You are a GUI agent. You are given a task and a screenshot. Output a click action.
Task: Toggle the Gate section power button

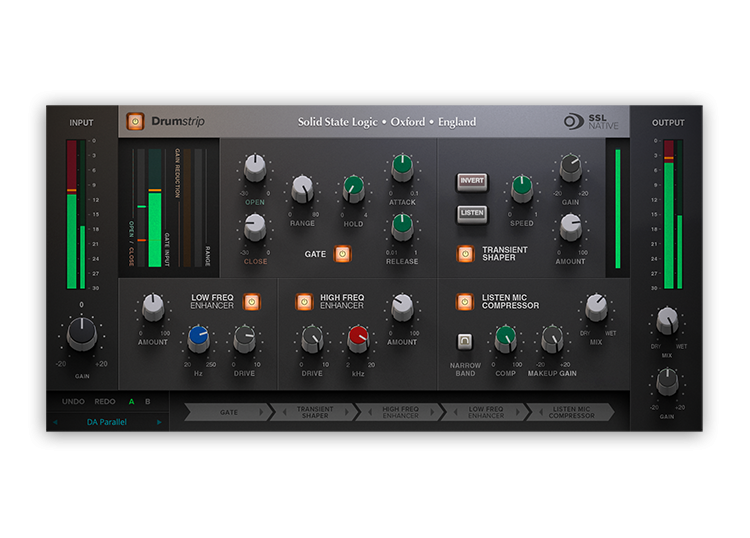coord(342,254)
